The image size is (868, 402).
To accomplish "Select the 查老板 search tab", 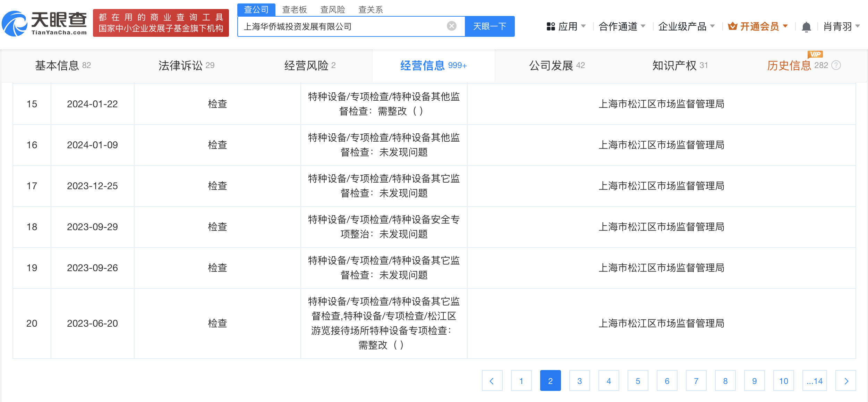I will point(295,9).
